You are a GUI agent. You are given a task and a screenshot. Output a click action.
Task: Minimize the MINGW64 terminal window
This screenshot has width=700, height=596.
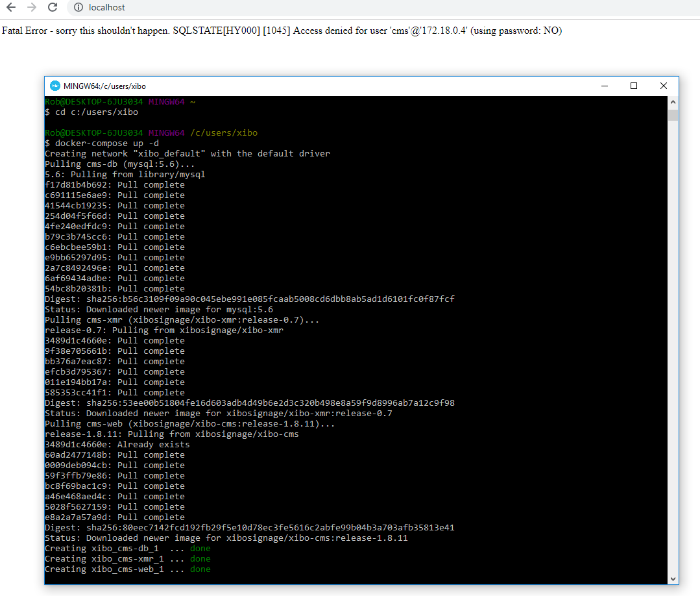pos(605,86)
